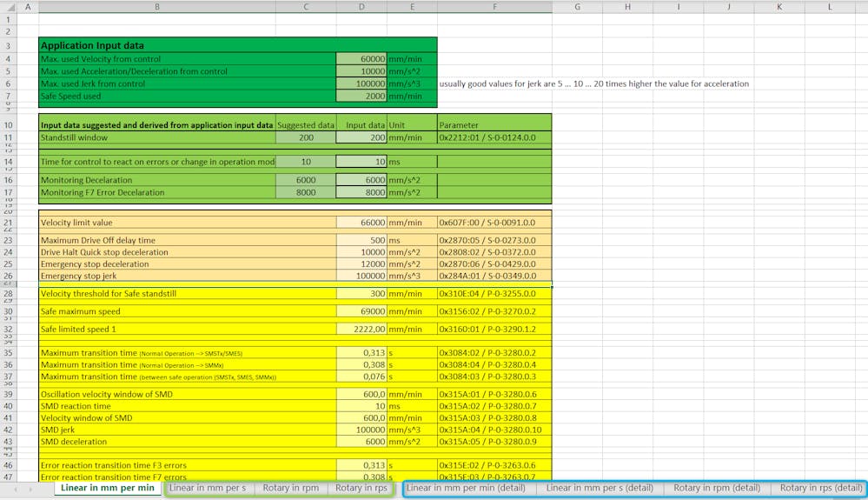This screenshot has height=500, width=868.
Task: Click transition time value 0,076
Action: tap(361, 377)
